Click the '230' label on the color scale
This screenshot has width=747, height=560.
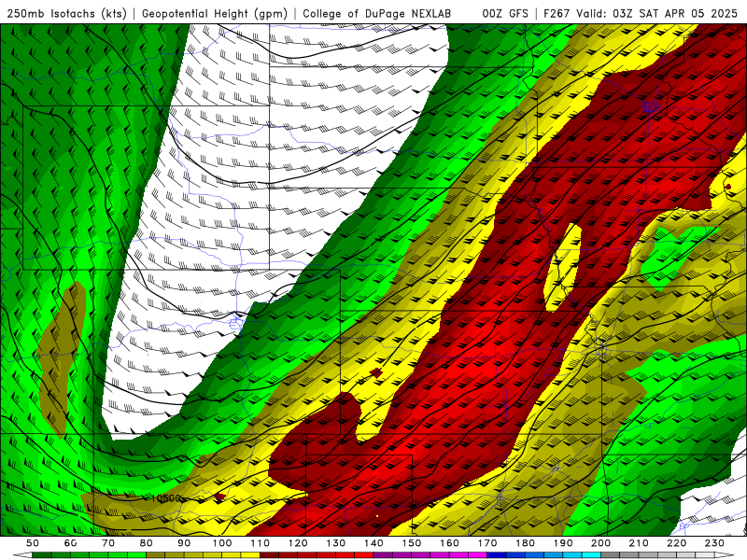pos(714,543)
